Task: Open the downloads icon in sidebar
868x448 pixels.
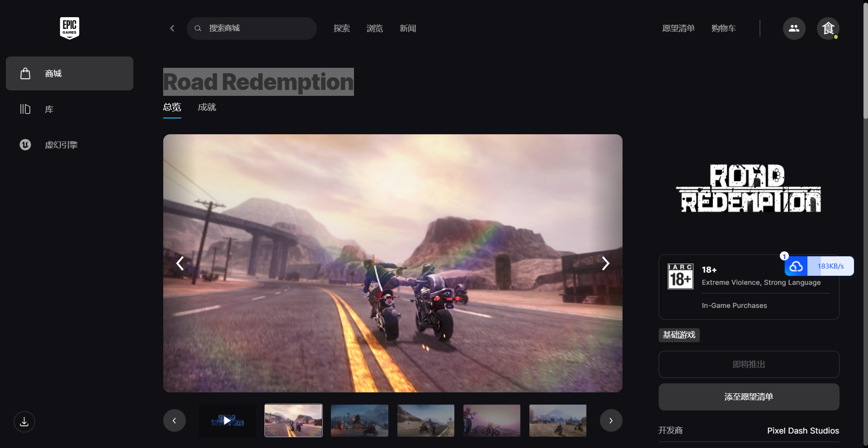Action: [x=24, y=422]
